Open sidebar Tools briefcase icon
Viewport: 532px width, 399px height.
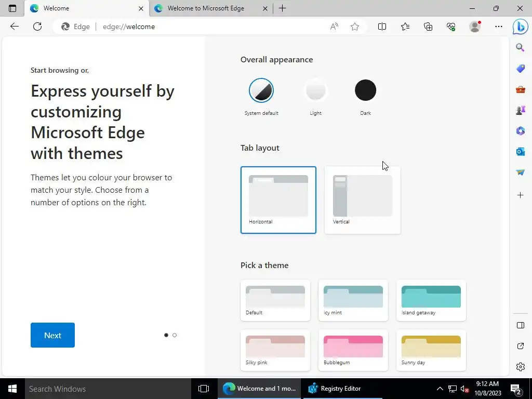pyautogui.click(x=520, y=89)
